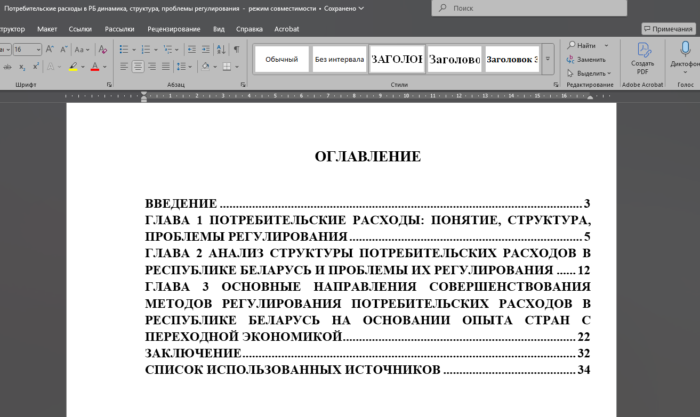Apply strikethrough formatting

[8, 67]
